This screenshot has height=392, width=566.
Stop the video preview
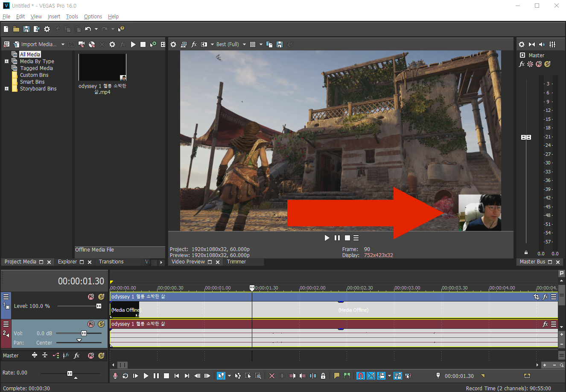[347, 238]
